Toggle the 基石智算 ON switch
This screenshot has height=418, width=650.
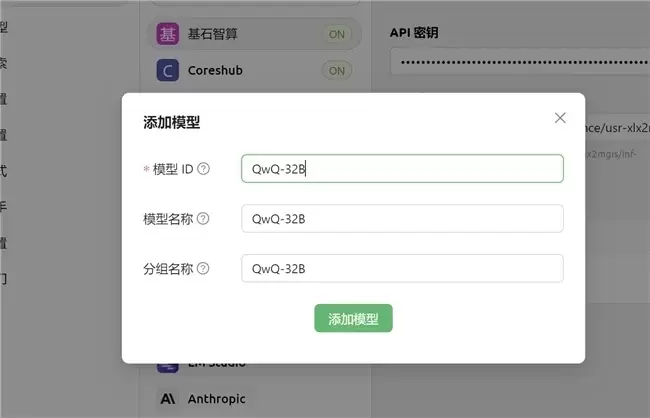pos(337,34)
